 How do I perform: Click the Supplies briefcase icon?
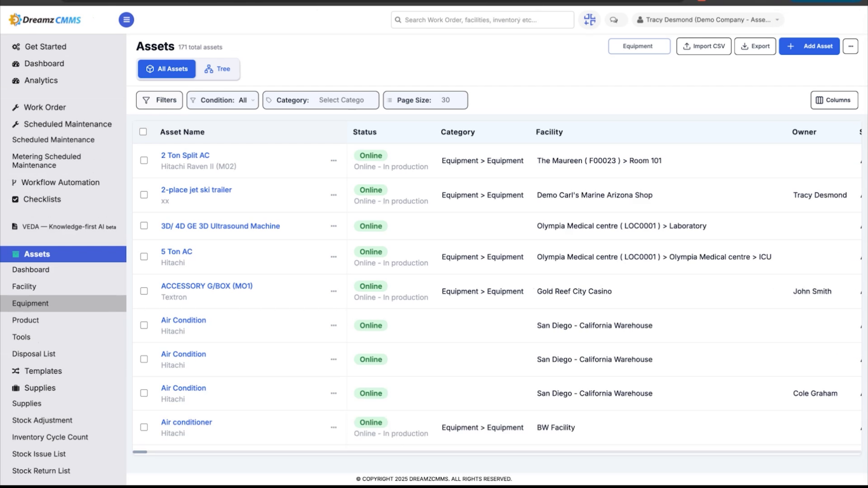click(16, 388)
